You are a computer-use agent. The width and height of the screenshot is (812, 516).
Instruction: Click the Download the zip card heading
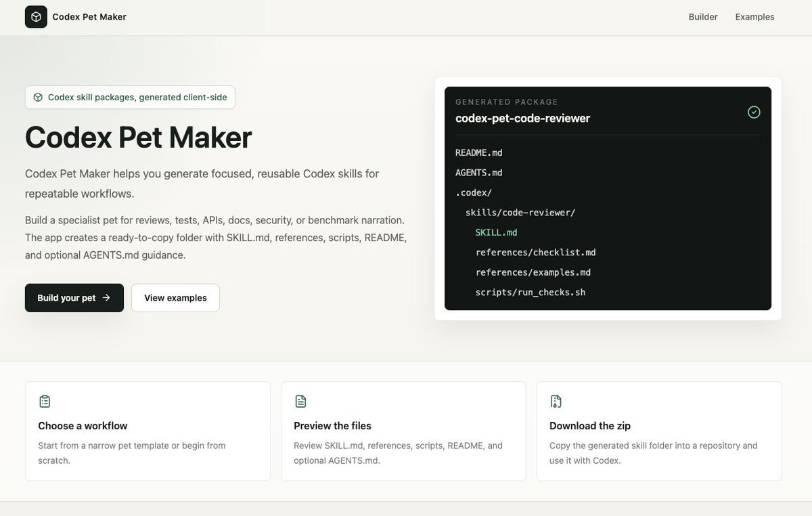(590, 426)
